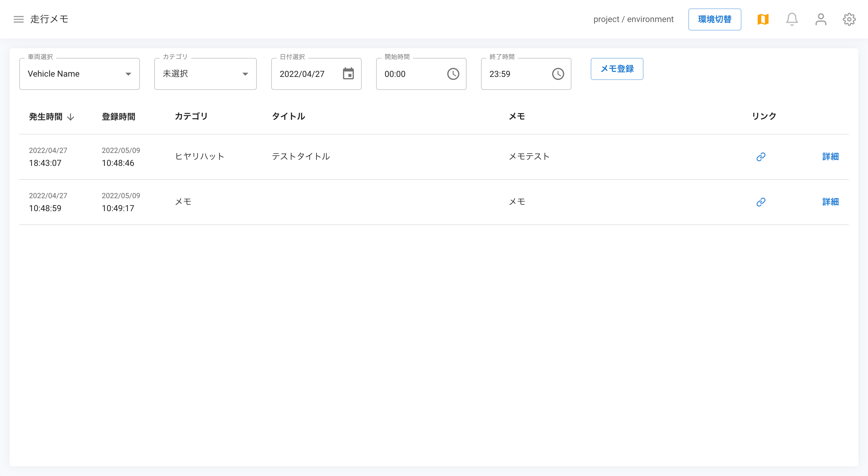The height and width of the screenshot is (476, 868).
Task: Select the 10:49:17 registration time
Action: [x=118, y=208]
